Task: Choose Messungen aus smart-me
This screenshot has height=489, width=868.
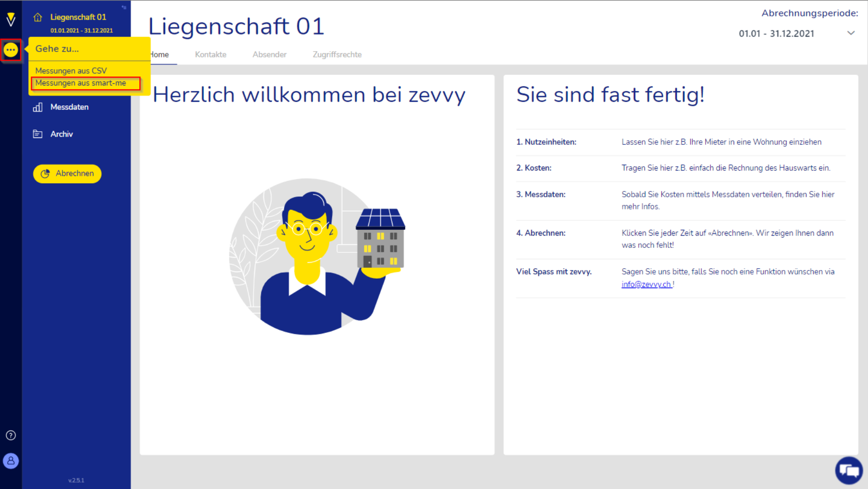Action: tap(81, 83)
